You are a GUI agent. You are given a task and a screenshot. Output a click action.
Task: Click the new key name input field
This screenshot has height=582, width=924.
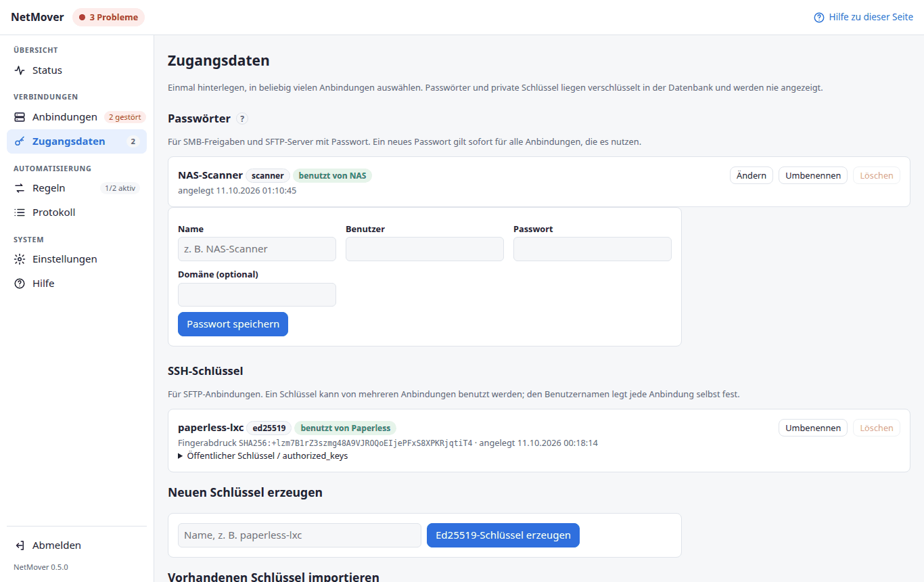point(300,535)
